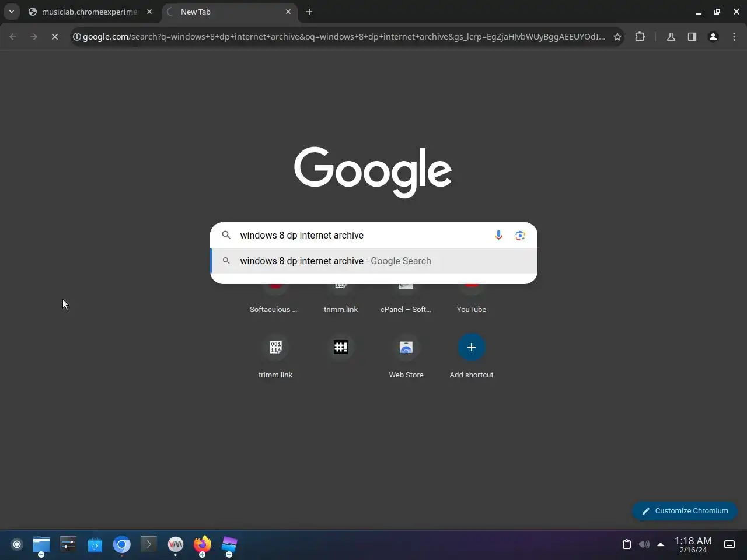
Task: Toggle the side panel
Action: coord(692,37)
